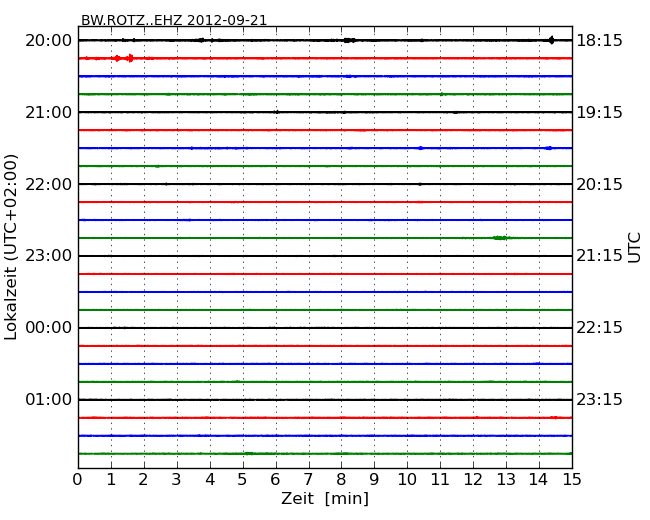
Task: Click the black burst near minute 14.4 on the 20:00 trace
Action: [x=551, y=40]
